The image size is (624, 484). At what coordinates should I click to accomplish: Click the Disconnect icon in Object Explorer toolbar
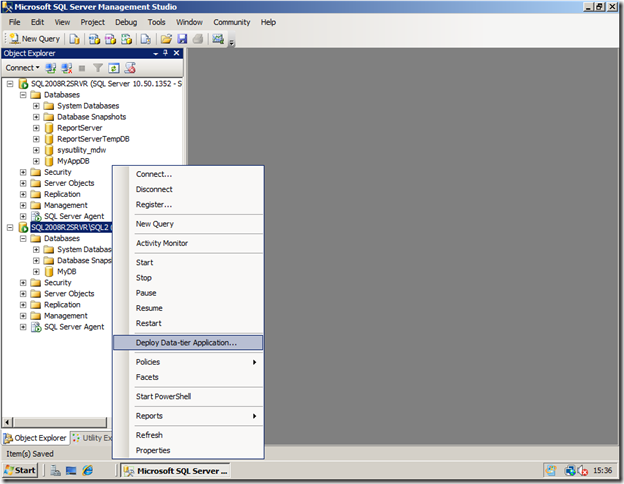67,68
